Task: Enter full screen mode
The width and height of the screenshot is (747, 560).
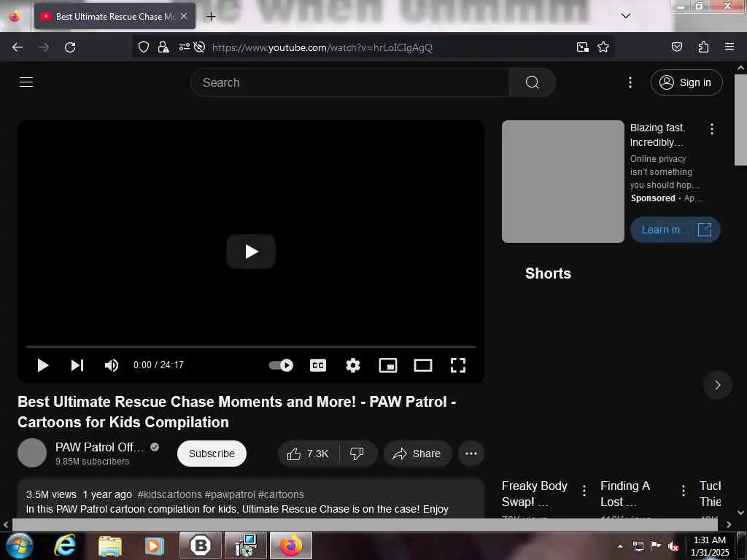Action: pyautogui.click(x=458, y=365)
